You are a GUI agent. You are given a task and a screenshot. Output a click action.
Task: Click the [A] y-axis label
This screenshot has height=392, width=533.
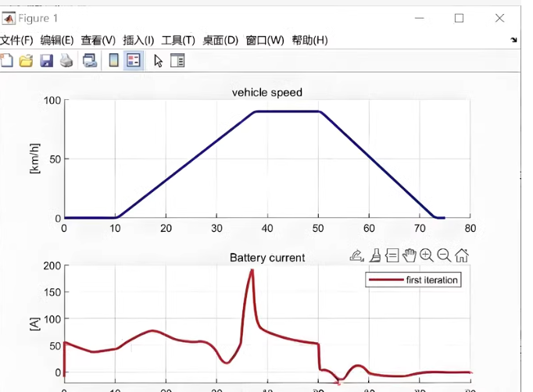34,324
